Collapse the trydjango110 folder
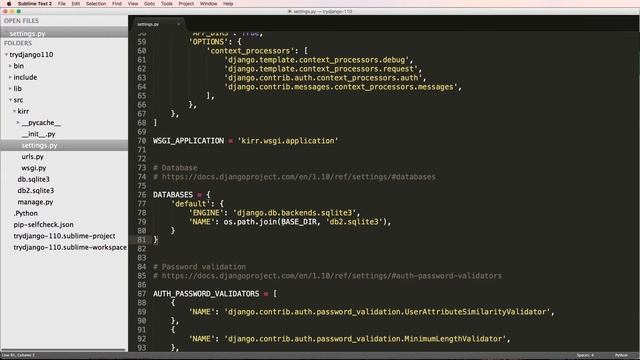The height and width of the screenshot is (360, 640). (6, 54)
